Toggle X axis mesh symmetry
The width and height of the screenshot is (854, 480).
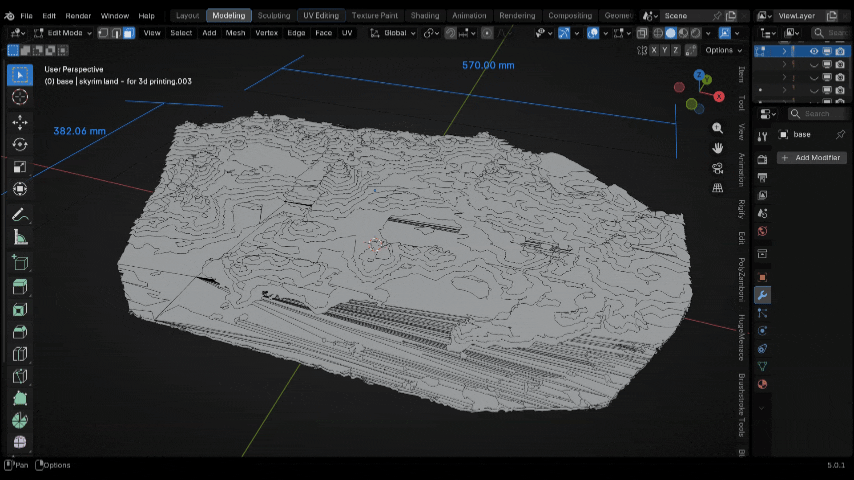click(654, 50)
